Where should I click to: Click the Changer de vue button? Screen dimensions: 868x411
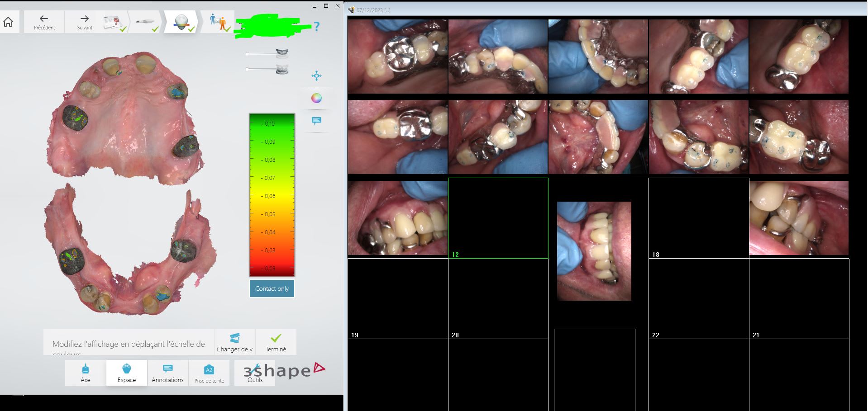234,342
